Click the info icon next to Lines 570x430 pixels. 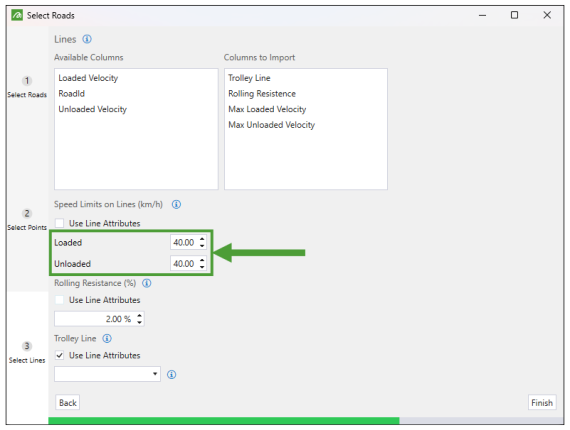pyautogui.click(x=87, y=39)
